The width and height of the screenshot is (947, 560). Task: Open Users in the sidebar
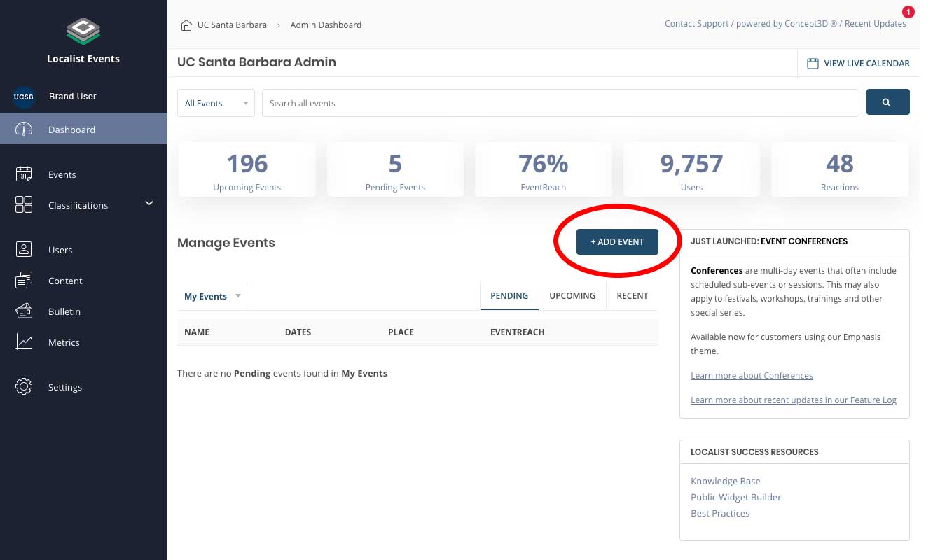tap(83, 250)
